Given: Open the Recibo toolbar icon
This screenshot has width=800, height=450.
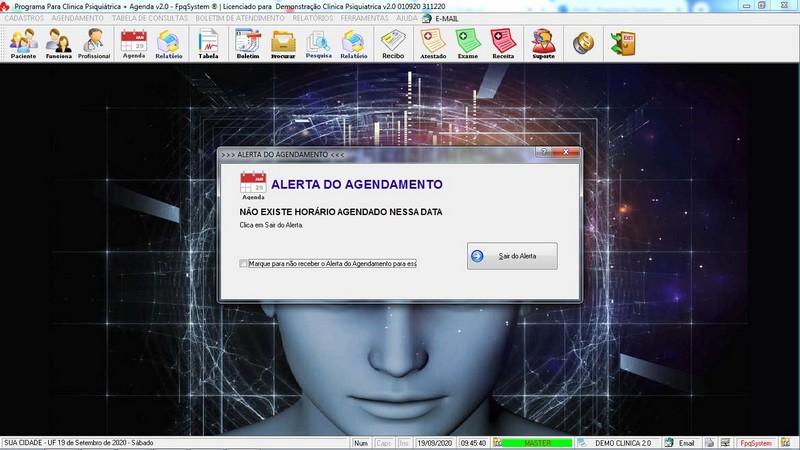Looking at the screenshot, I should pos(393,44).
